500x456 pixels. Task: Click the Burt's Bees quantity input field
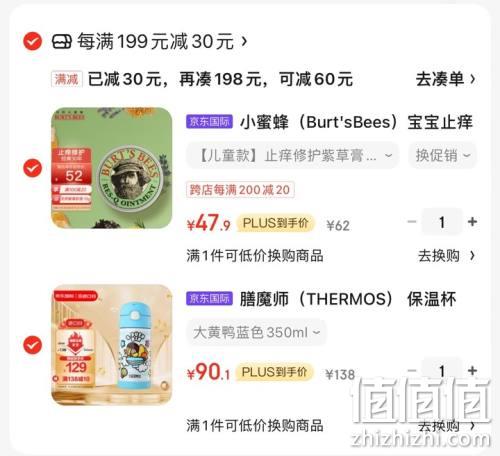(442, 222)
